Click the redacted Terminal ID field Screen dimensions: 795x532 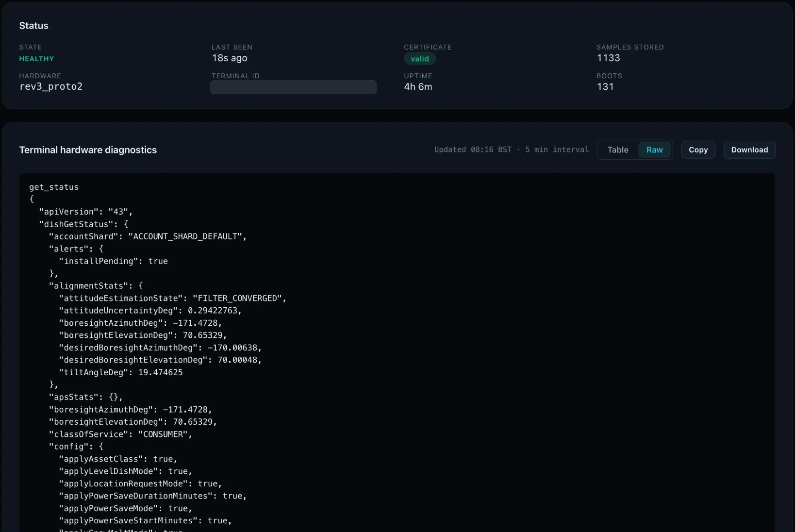293,87
